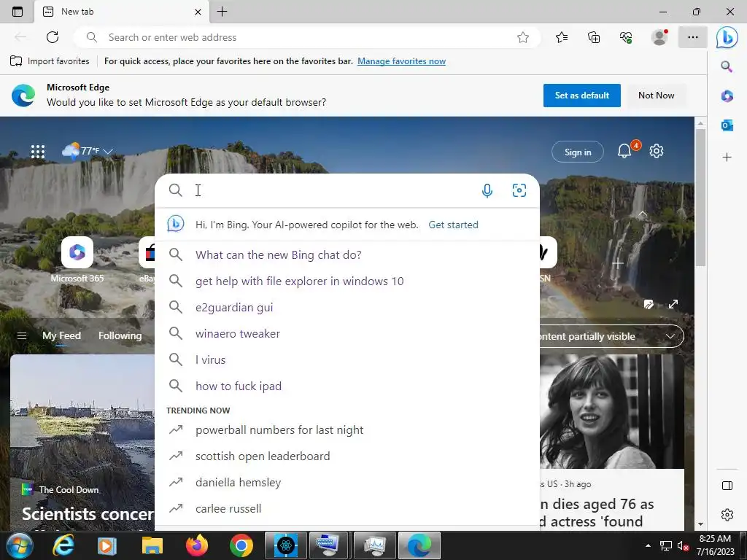Click the Get started Bing link
The image size is (747, 560).
[x=453, y=225]
